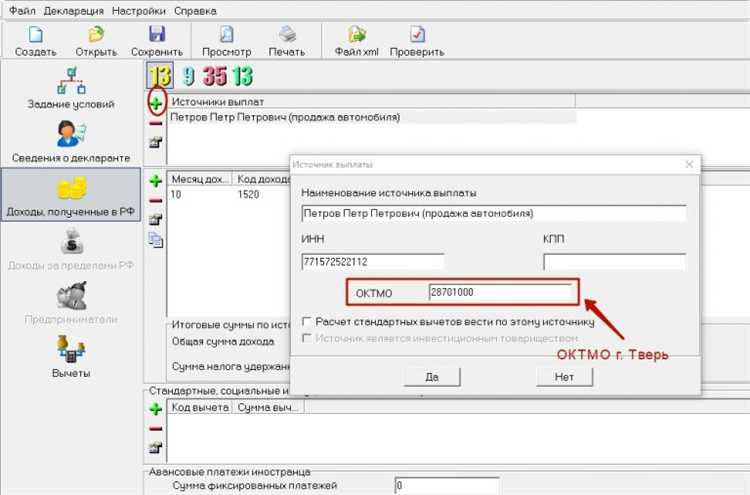Viewport: 750px width, 495px height.
Task: Switch to the 35 percent tax rate tab
Action: click(215, 75)
